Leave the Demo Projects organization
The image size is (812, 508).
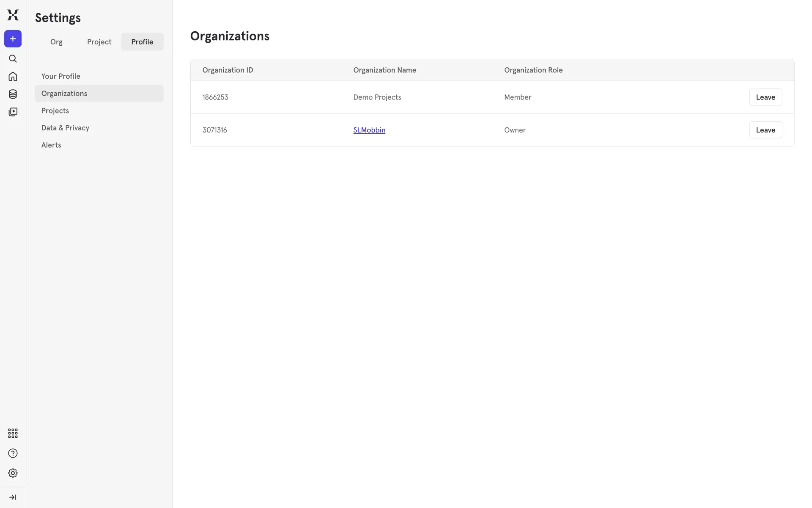[x=765, y=97]
